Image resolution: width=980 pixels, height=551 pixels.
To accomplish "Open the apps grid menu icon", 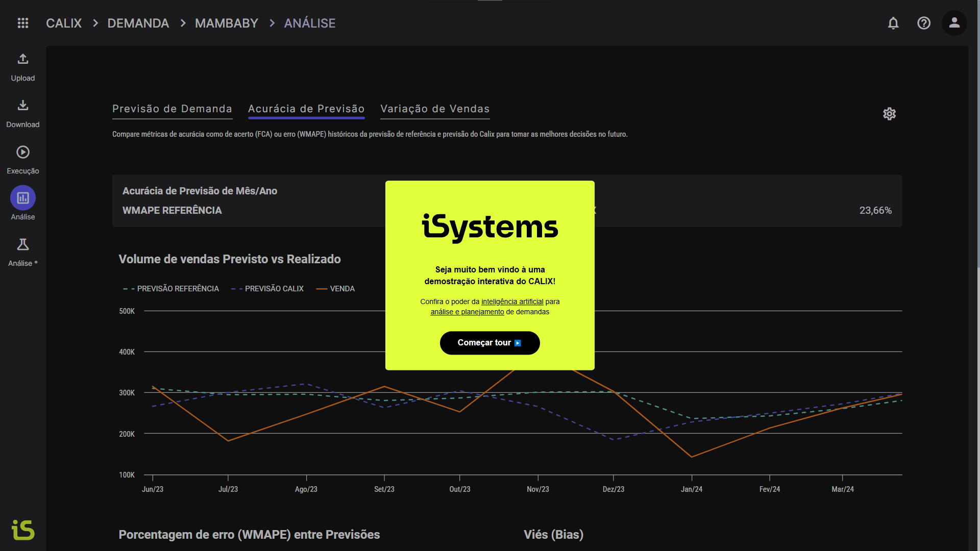I will (23, 23).
